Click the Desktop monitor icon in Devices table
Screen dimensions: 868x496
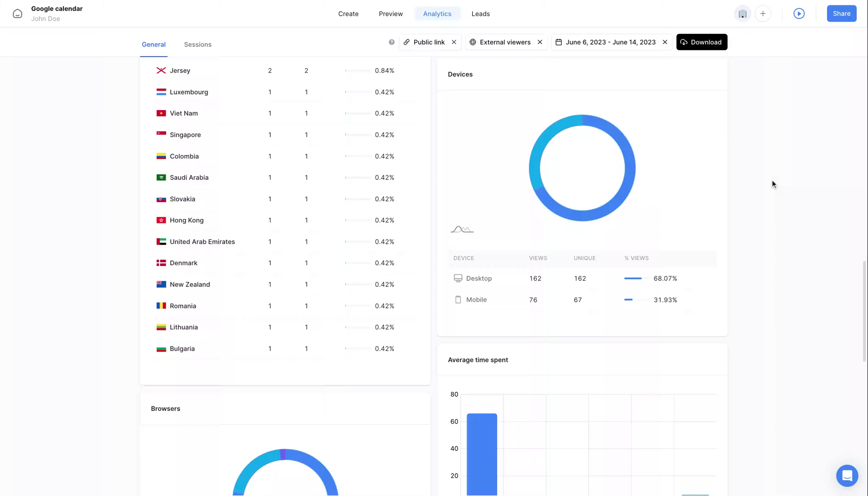pyautogui.click(x=458, y=278)
